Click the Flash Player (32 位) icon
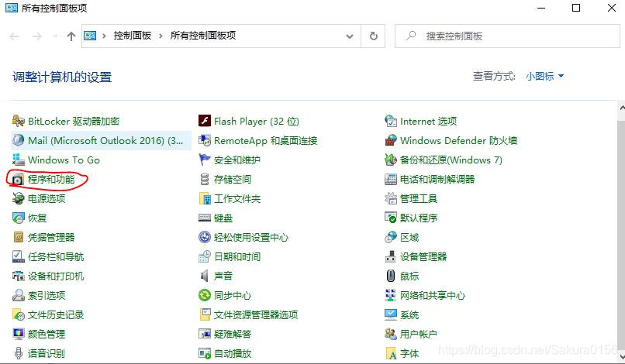625x364 pixels. point(205,121)
